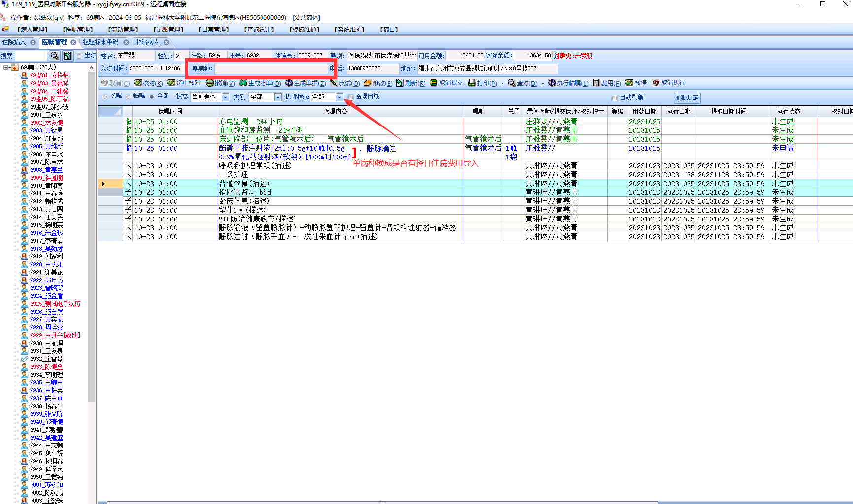Switch to the 收治病人 tab
853x504 pixels.
[147, 42]
